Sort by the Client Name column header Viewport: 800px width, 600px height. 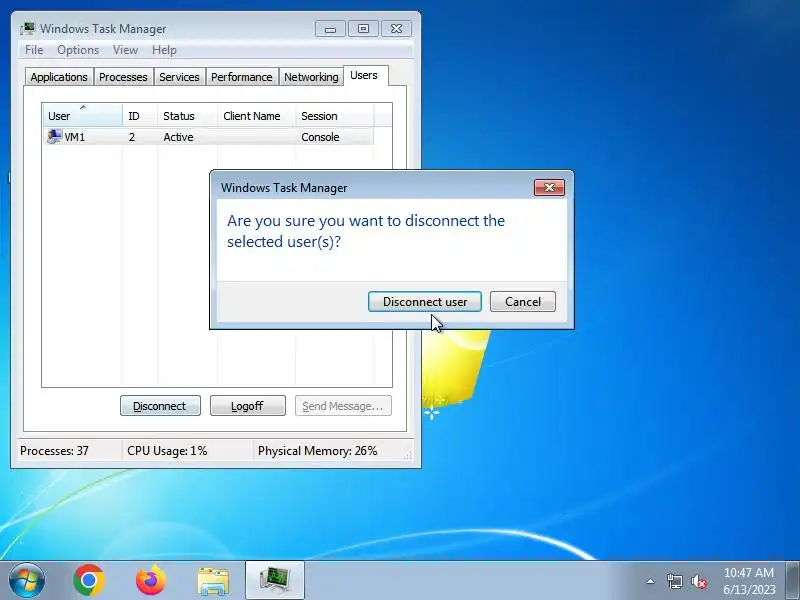(257, 116)
